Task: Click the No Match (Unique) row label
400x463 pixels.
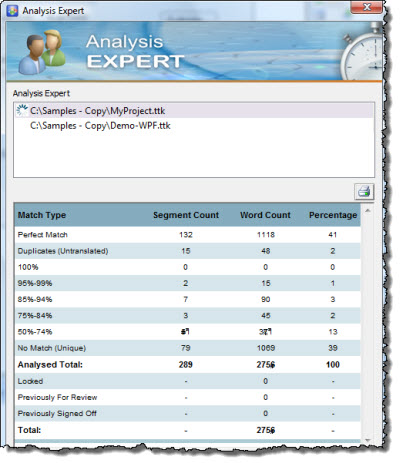Action: [52, 348]
